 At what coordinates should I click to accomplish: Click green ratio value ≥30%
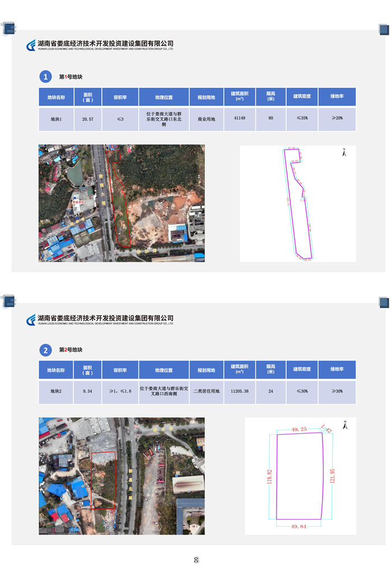337,392
